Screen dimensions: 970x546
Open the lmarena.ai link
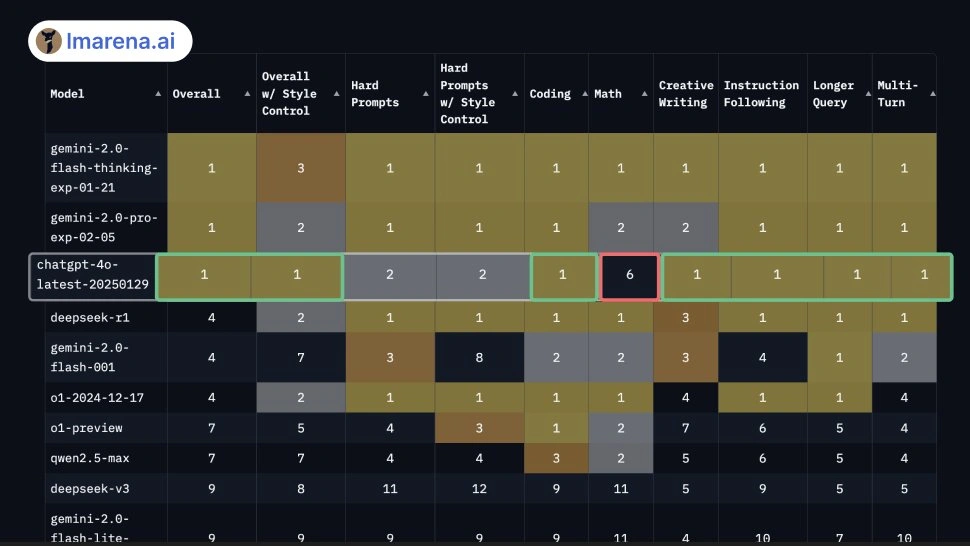click(x=121, y=41)
